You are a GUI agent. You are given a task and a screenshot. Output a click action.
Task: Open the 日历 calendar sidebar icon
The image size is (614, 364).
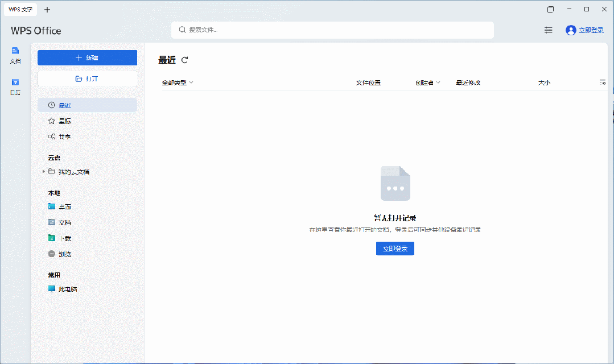(x=15, y=86)
